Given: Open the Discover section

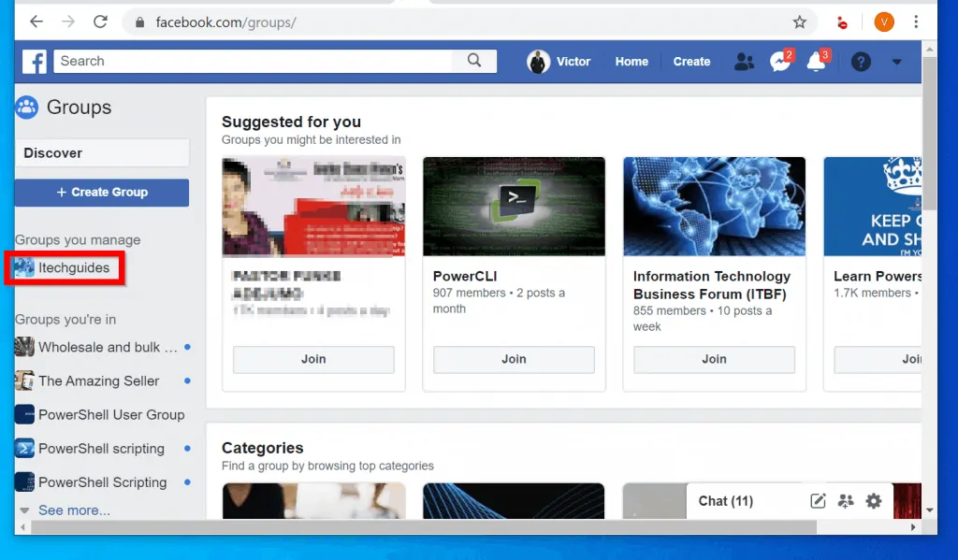Looking at the screenshot, I should click(x=53, y=152).
